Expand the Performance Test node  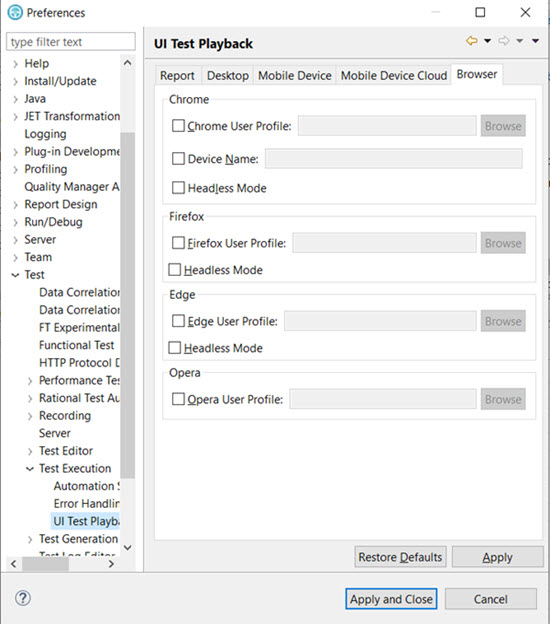click(x=30, y=381)
